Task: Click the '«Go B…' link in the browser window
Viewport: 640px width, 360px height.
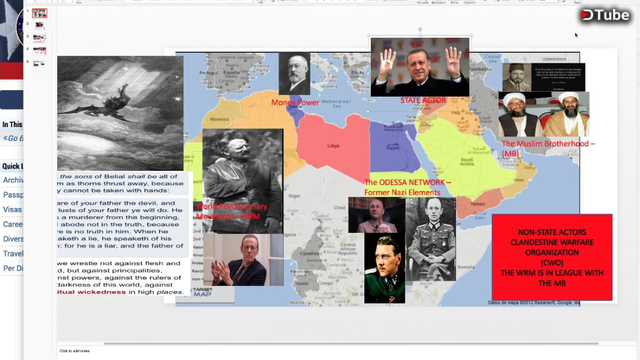Action: coord(13,138)
